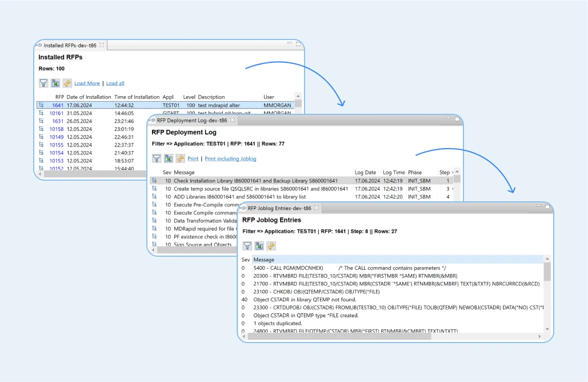The height and width of the screenshot is (382, 588).
Task: Click the Load More link
Action: 87,83
